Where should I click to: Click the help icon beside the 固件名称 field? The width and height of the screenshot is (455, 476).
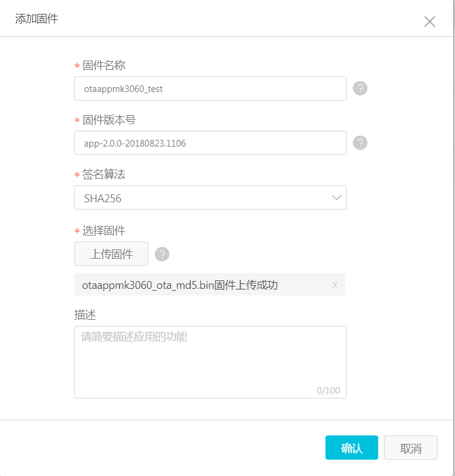click(360, 88)
